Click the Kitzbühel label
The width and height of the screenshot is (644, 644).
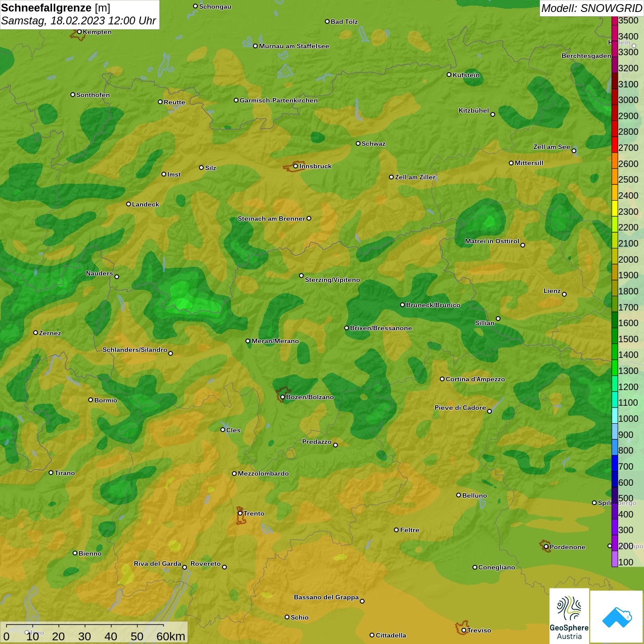pos(474,110)
